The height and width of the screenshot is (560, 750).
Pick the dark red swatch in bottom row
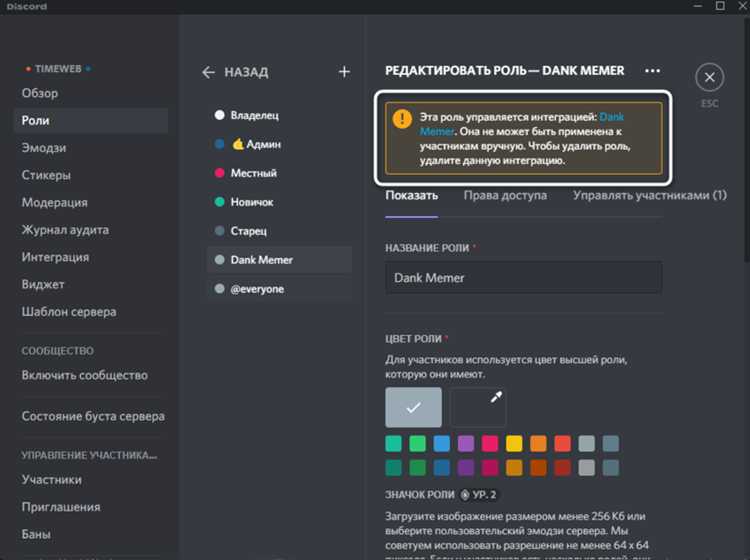562,468
